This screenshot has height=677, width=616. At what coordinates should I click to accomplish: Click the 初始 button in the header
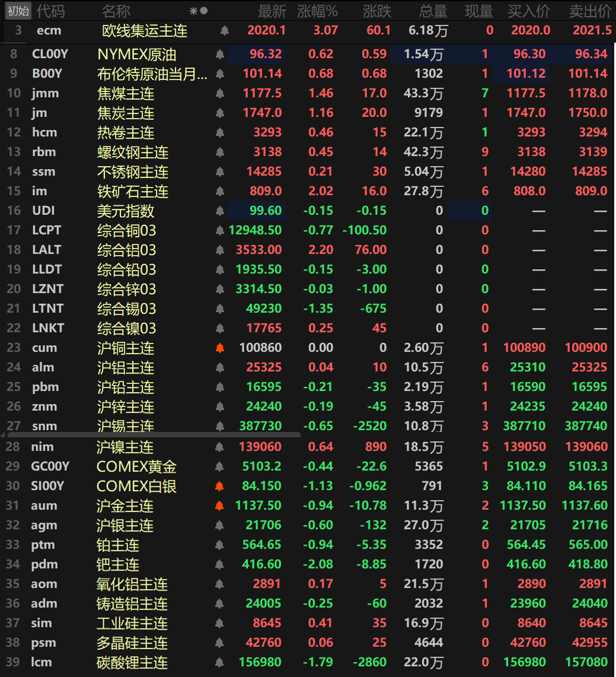[18, 11]
